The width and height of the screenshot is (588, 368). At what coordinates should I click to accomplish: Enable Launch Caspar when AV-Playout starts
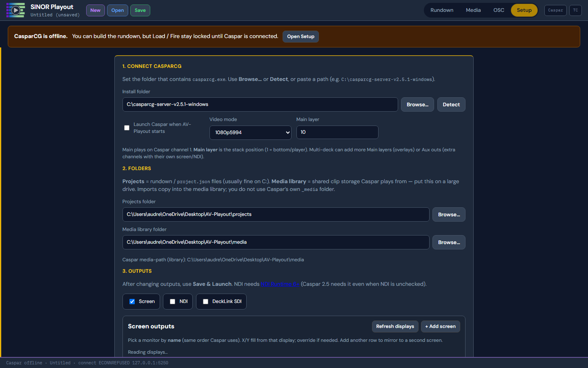coord(127,128)
